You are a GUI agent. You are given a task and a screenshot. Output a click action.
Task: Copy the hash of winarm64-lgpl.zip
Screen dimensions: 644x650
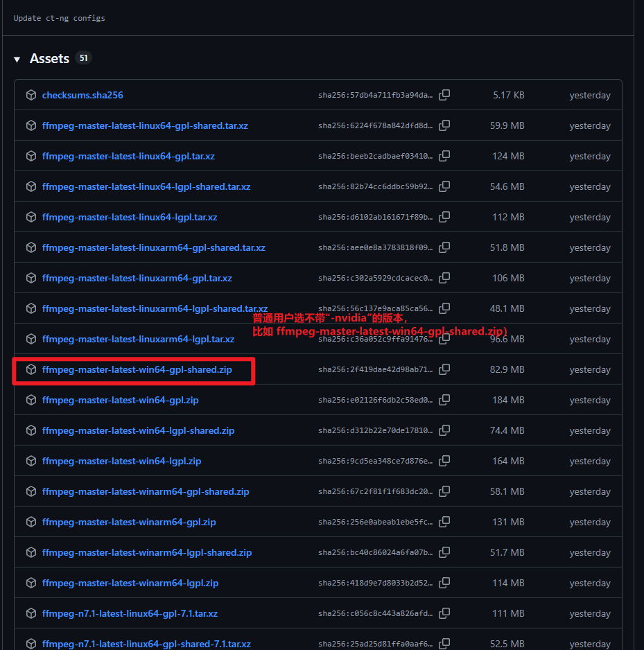444,583
